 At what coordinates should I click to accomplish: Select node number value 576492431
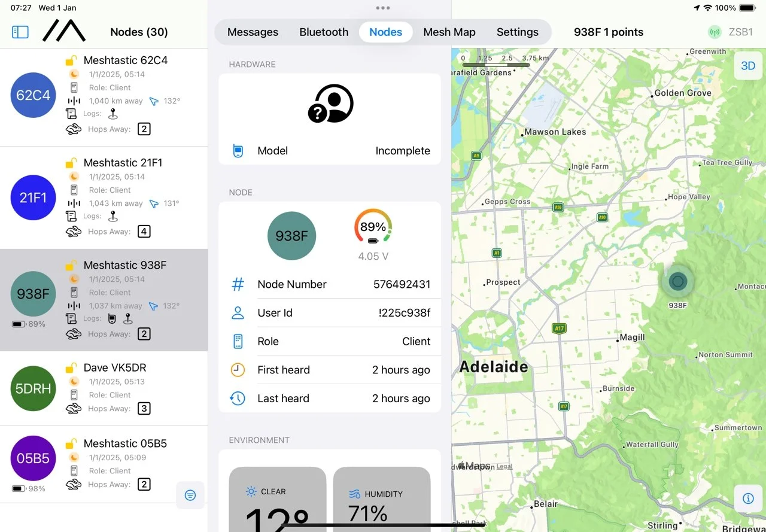402,284
